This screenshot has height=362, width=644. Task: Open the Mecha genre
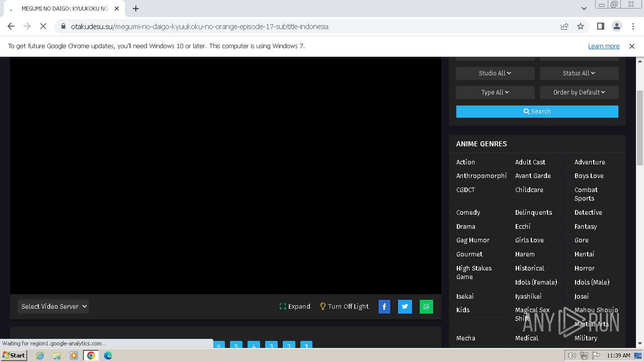466,338
